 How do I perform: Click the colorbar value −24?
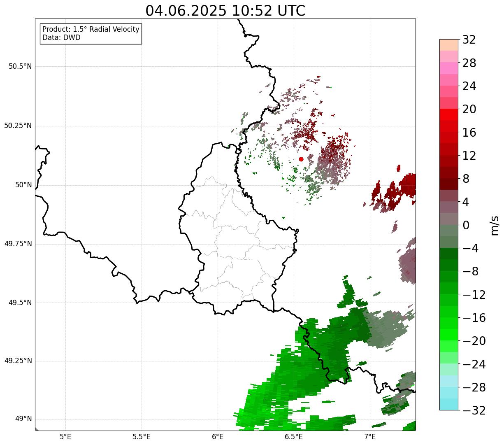(x=474, y=364)
